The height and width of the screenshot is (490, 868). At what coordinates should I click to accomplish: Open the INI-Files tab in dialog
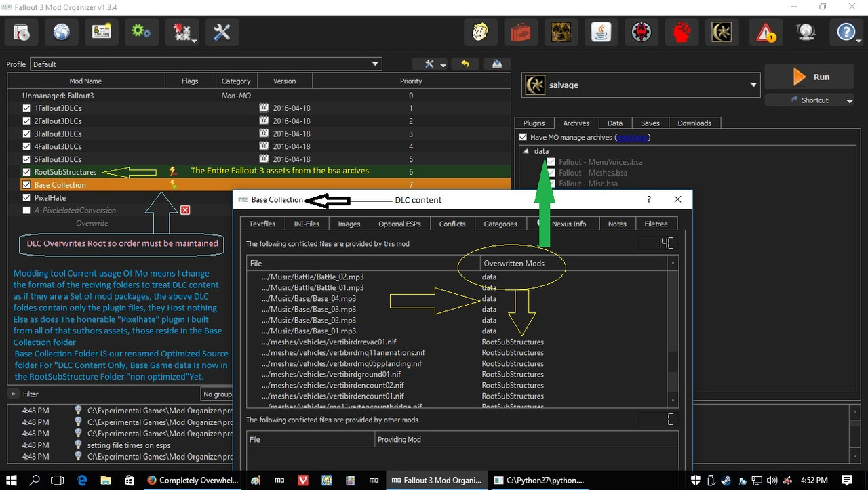pyautogui.click(x=307, y=224)
